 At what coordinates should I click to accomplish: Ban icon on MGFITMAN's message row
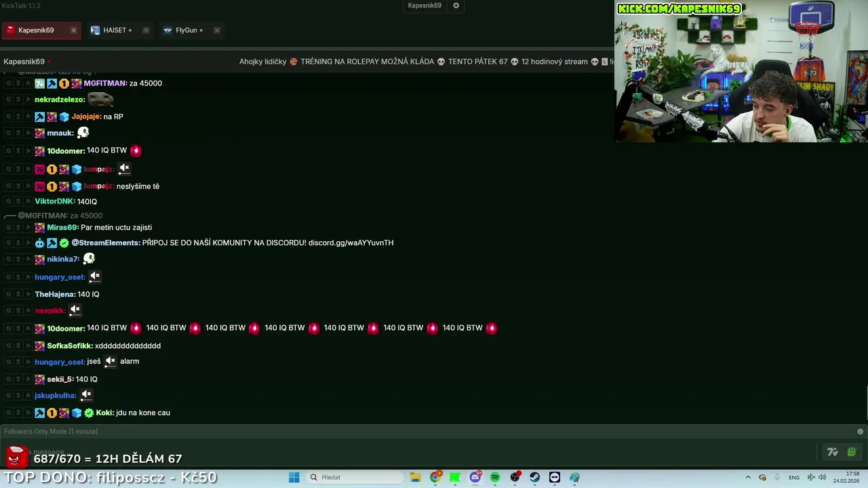click(x=8, y=83)
